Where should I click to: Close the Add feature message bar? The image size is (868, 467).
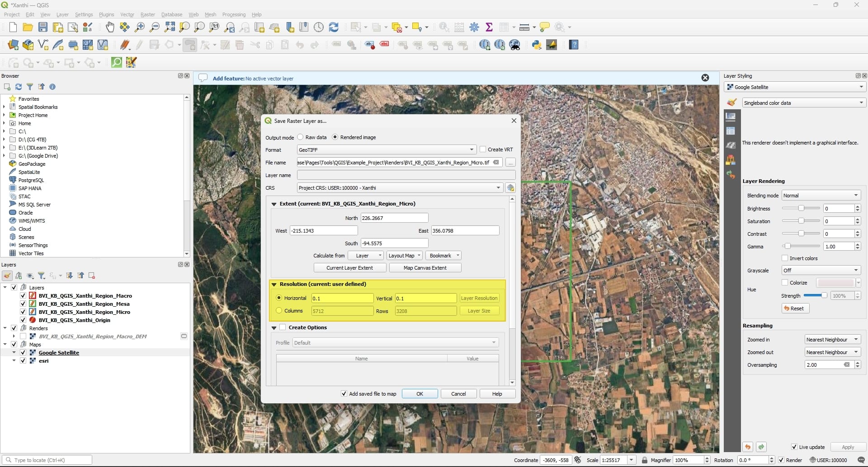(x=705, y=78)
